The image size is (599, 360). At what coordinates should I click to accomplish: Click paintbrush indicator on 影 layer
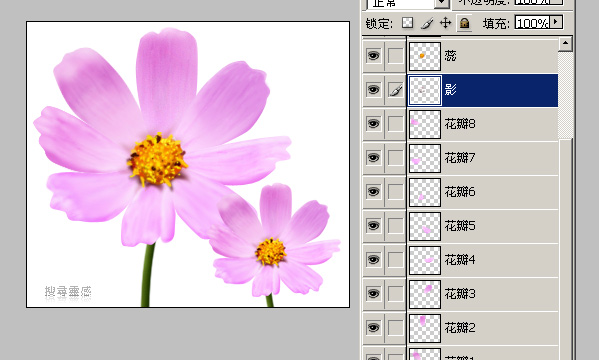tap(395, 90)
